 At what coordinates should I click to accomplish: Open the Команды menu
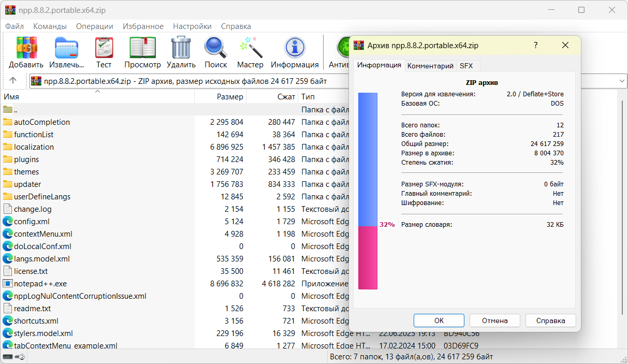pos(50,26)
